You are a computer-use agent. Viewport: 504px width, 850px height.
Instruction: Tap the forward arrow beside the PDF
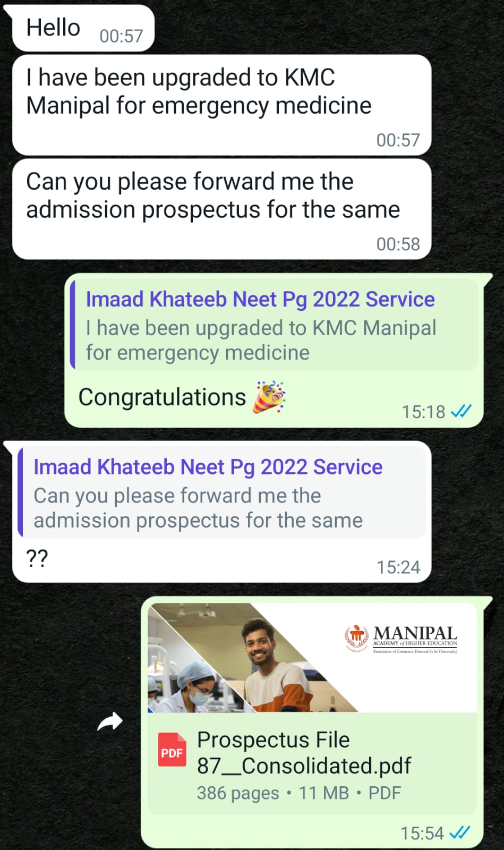(110, 722)
